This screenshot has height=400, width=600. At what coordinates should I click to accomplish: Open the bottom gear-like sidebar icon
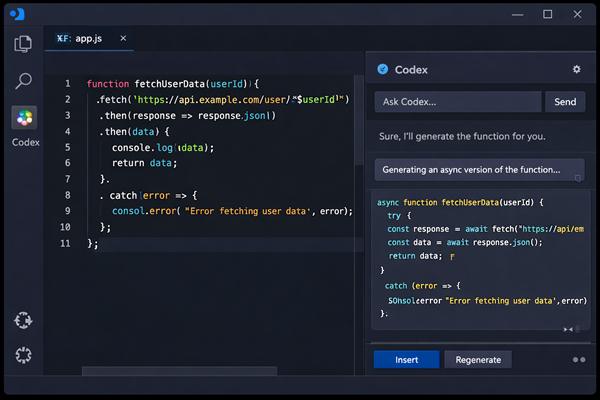[23, 355]
